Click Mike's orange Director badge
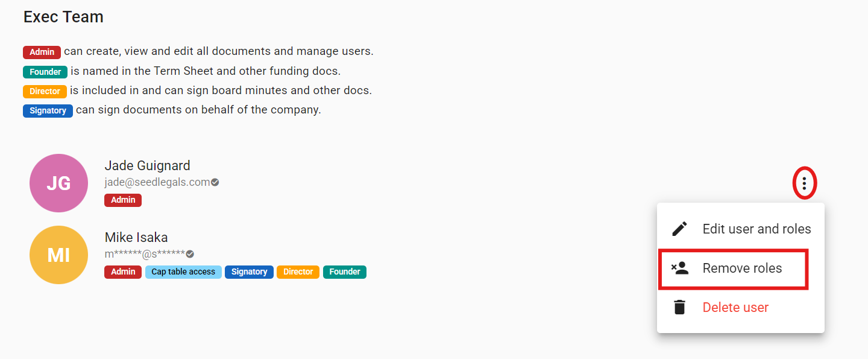Viewport: 868px width, 359px height. pos(298,272)
